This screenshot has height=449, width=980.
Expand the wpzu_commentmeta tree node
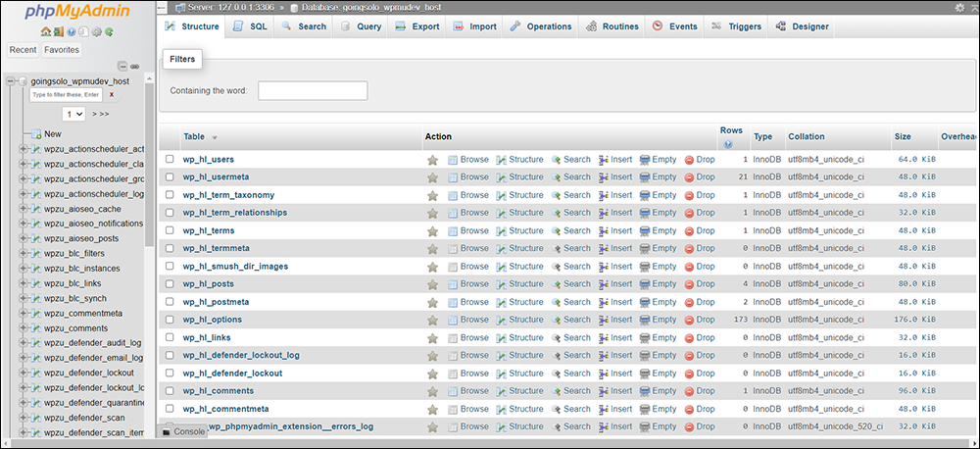(x=24, y=314)
